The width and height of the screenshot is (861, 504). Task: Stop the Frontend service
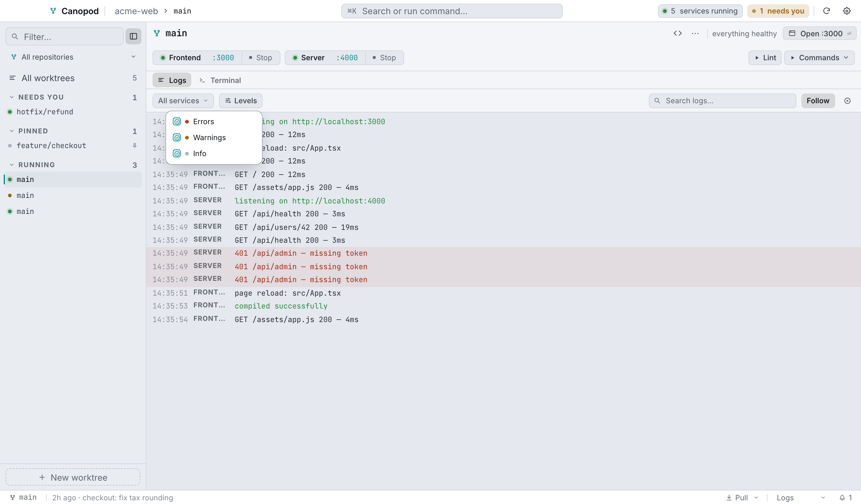tap(261, 58)
